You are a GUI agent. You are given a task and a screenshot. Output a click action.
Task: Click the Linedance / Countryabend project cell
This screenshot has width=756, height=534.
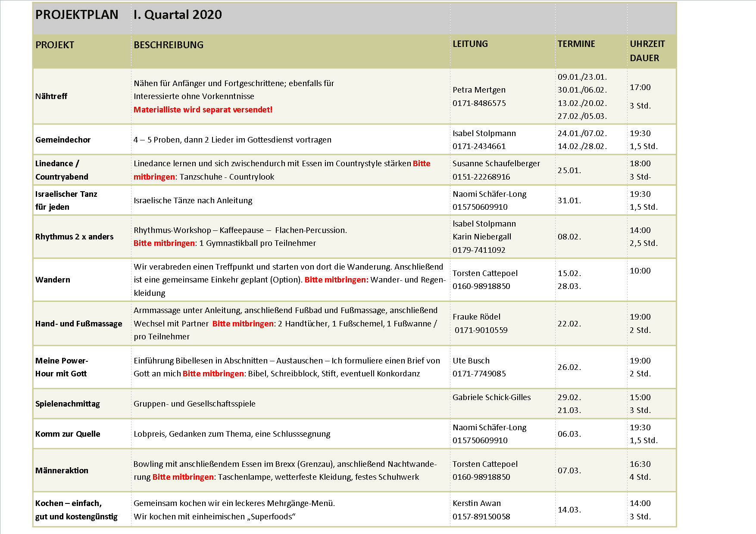[62, 170]
